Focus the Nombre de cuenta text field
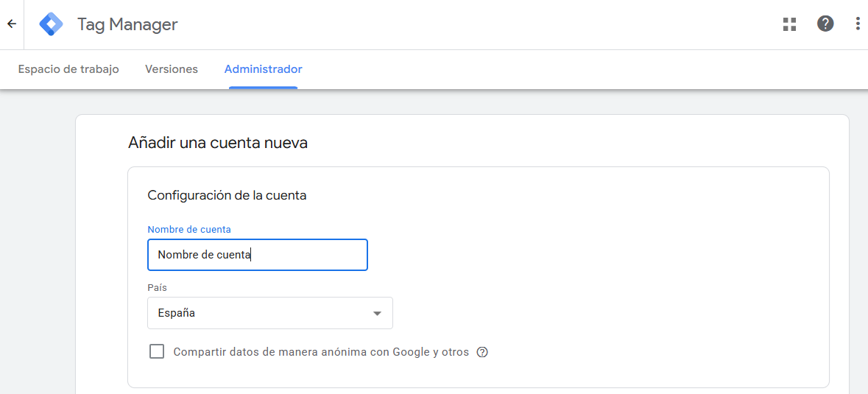Screen dimensions: 868x394 [x=257, y=255]
